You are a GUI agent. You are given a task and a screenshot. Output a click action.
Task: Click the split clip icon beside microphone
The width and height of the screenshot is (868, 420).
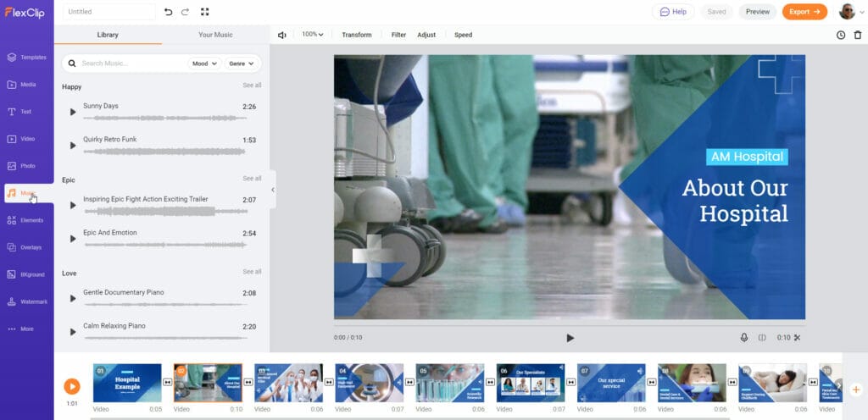tap(762, 338)
